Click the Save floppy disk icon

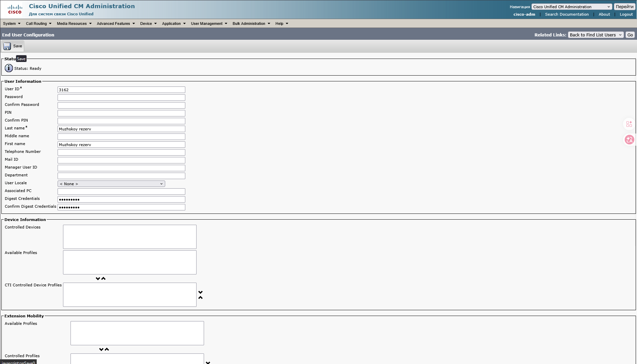(x=7, y=46)
